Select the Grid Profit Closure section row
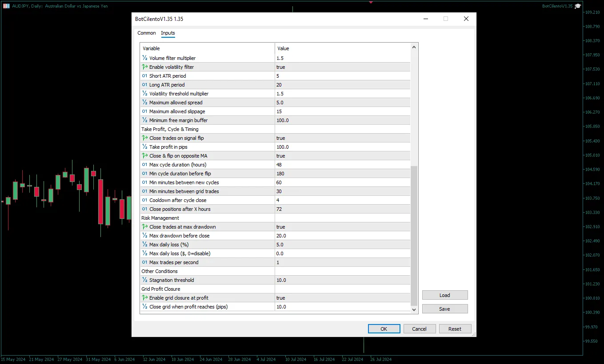604x364 pixels. (275, 289)
